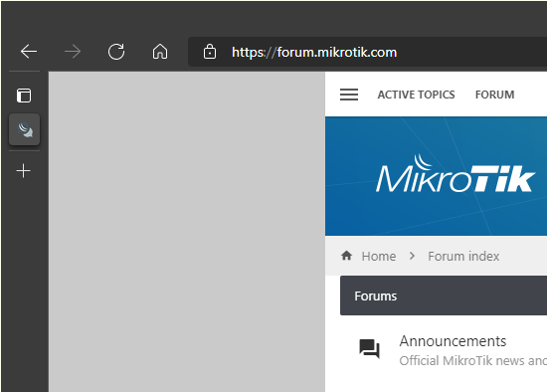
Task: Go back to the previous page
Action: pyautogui.click(x=29, y=52)
